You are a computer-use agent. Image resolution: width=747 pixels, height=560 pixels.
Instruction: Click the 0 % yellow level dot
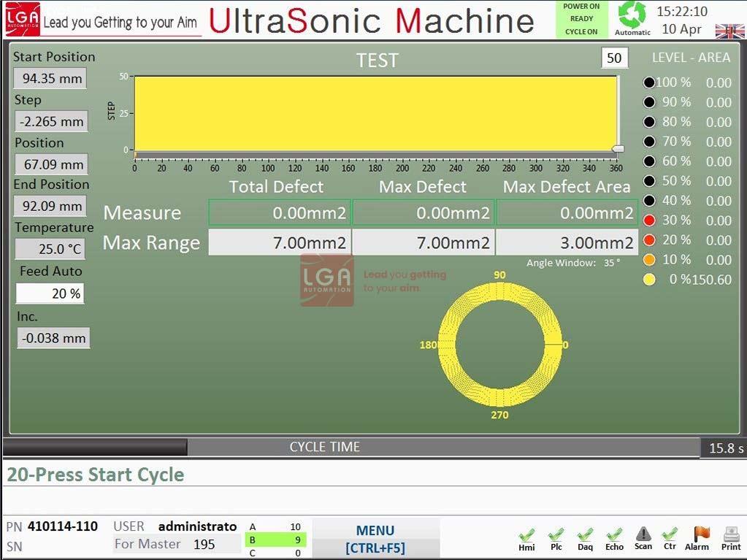(x=649, y=279)
